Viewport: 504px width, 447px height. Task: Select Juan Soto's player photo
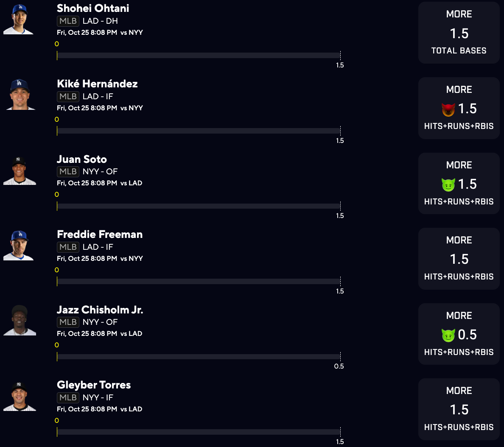tap(20, 170)
